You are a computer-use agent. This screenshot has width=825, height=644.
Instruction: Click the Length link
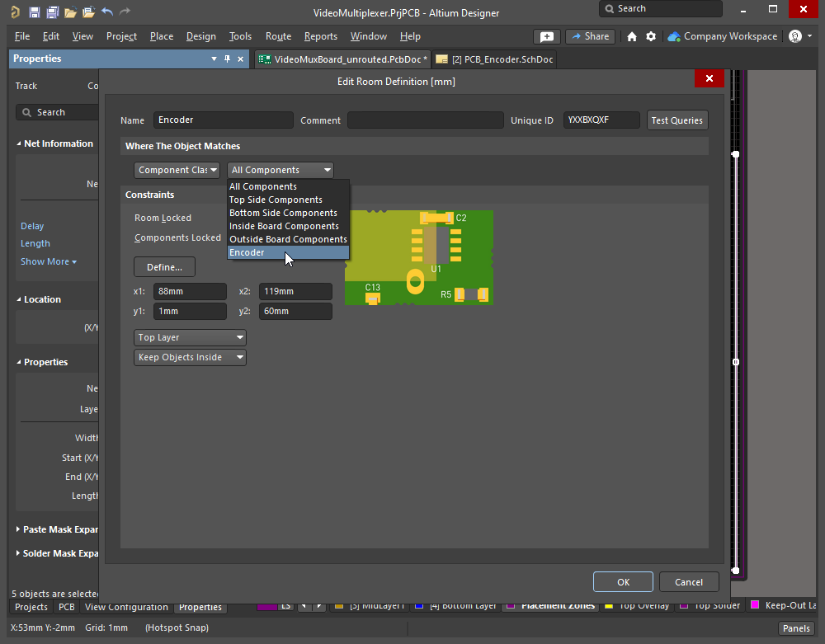(35, 243)
